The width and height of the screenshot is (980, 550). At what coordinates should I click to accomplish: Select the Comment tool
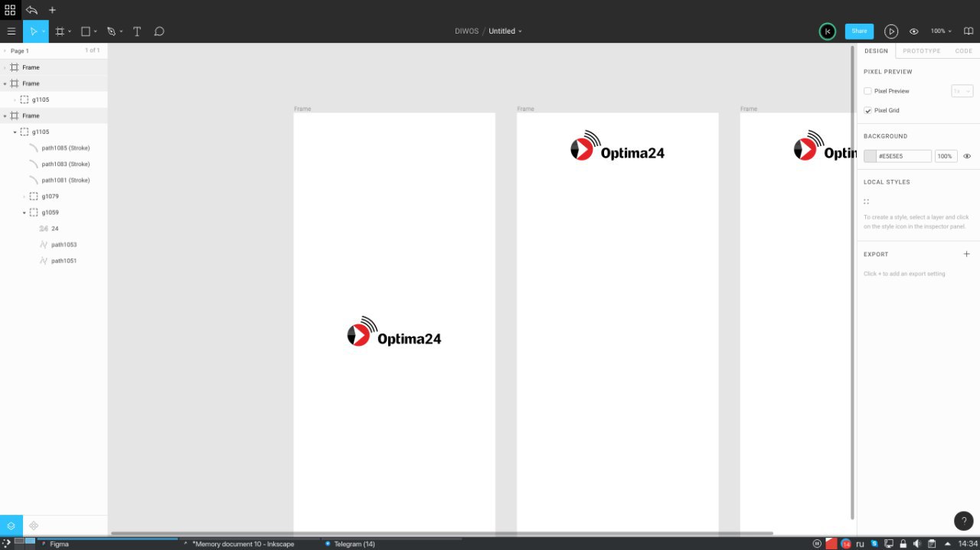[x=159, y=31]
